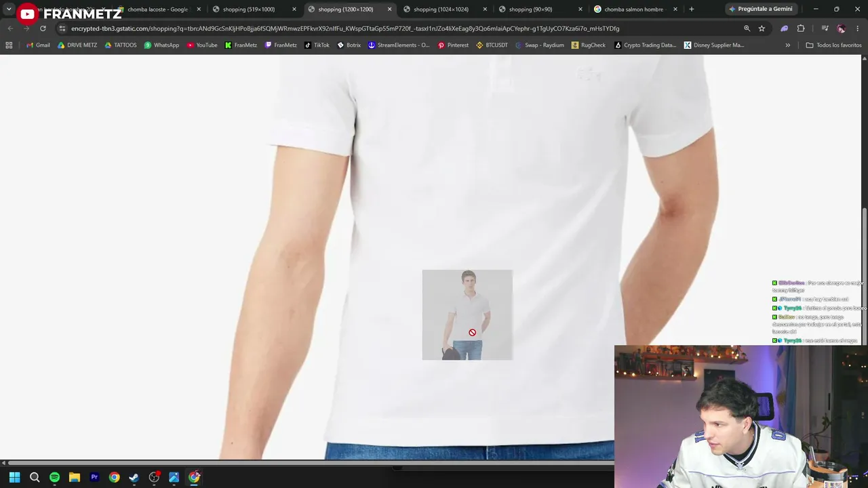Click the zoom magnifier icon in address bar
The height and width of the screenshot is (488, 868).
747,28
